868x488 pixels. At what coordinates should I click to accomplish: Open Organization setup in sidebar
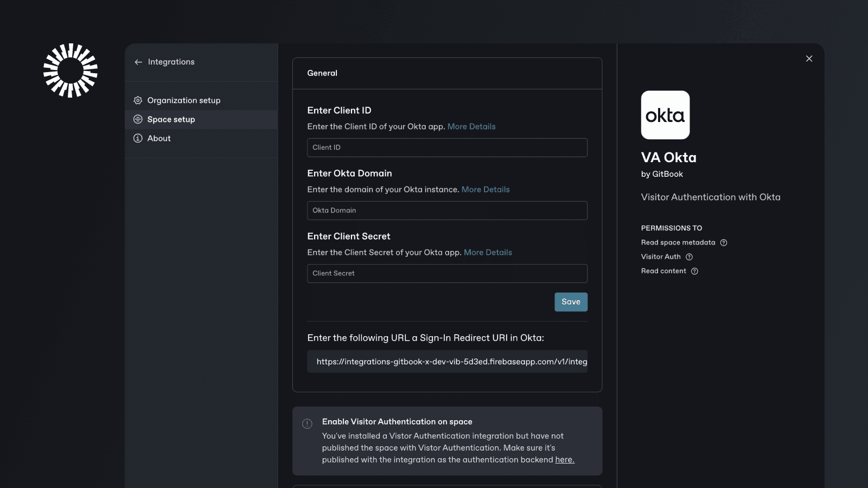(201, 100)
